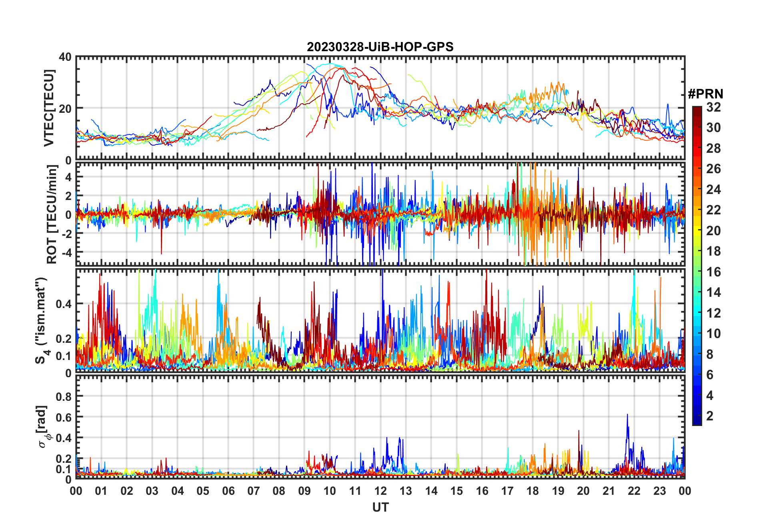Screen dimensions: 761x532
Task: Click the S4 ("ism.mat") y-axis label
Action: click(x=41, y=320)
